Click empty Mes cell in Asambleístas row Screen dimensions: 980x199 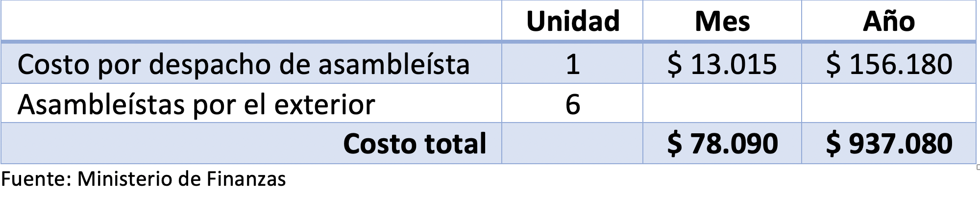722,103
